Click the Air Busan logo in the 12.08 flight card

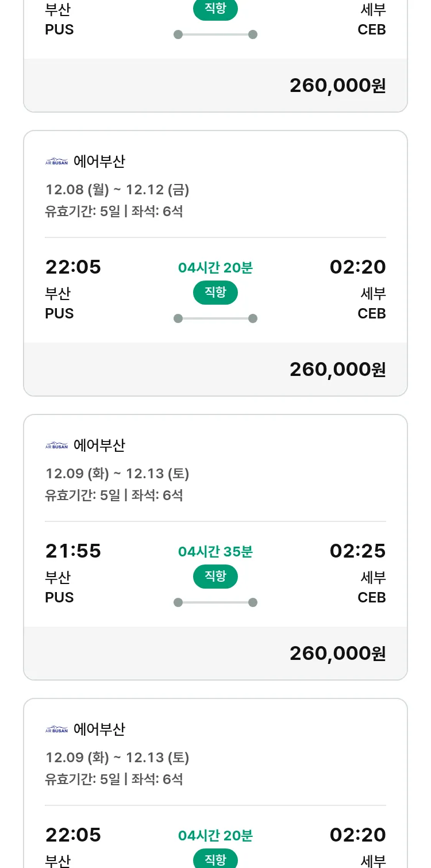(x=56, y=162)
